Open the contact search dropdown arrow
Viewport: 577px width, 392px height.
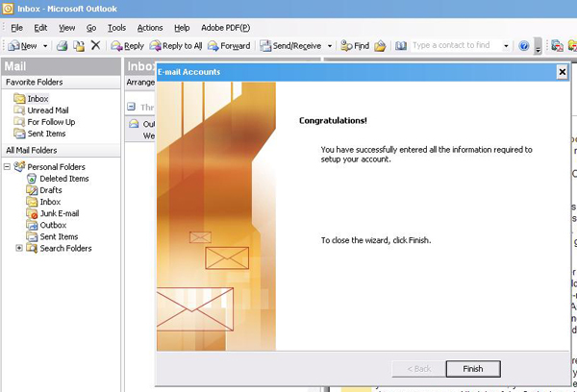[506, 45]
